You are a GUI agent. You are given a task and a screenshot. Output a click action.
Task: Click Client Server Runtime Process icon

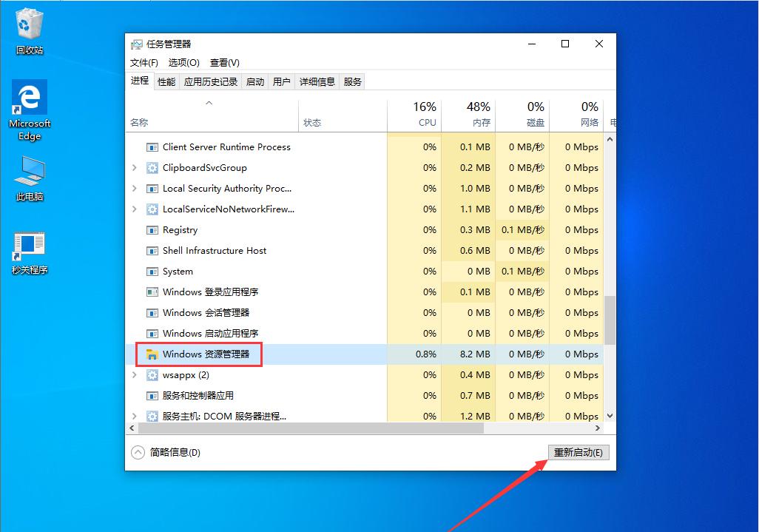[152, 147]
